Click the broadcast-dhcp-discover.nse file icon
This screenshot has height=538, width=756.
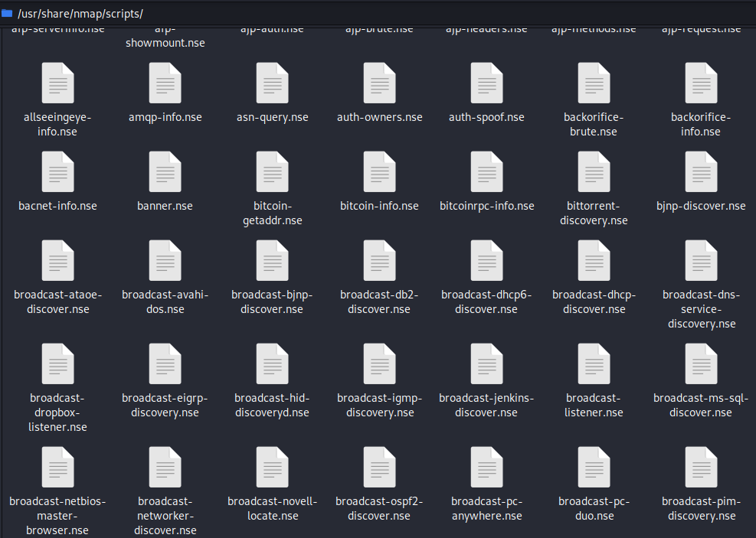pos(594,260)
